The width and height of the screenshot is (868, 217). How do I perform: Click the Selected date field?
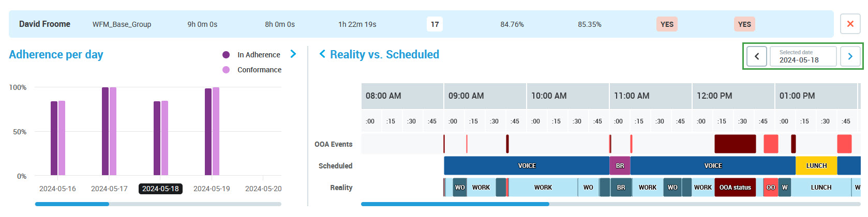coord(803,56)
